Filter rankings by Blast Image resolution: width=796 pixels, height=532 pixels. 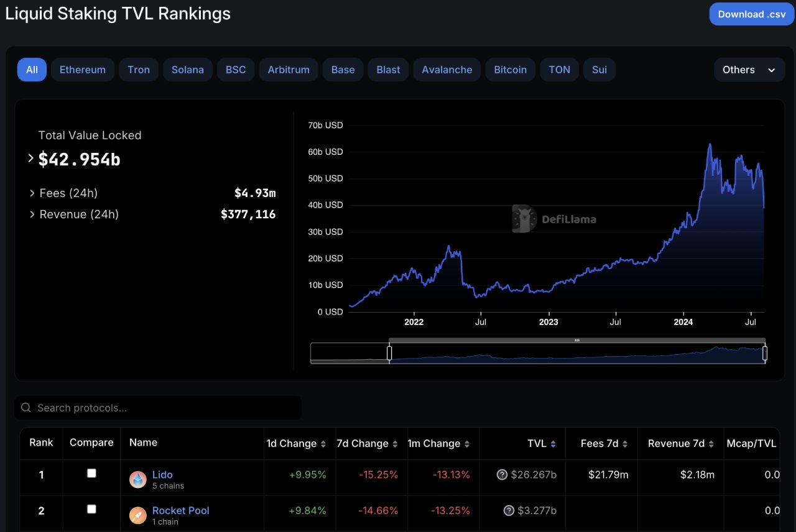click(x=388, y=70)
